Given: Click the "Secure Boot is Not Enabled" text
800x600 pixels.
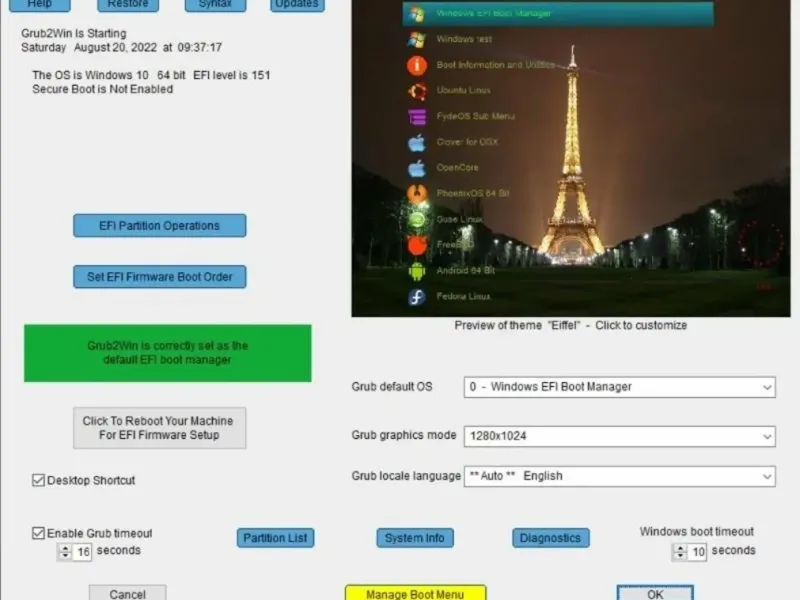Looking at the screenshot, I should [103, 89].
